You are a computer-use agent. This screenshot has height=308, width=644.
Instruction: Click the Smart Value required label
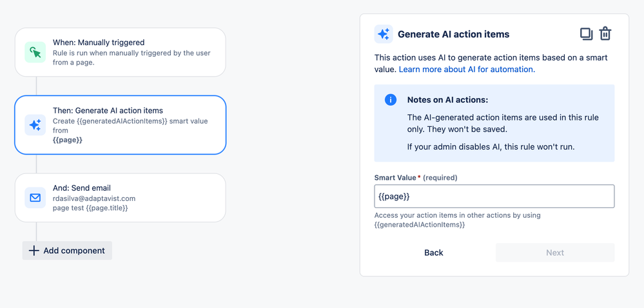(x=416, y=177)
